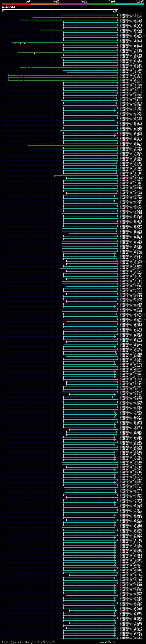This screenshot has height=644, width=146.
Task: Open the last hit UniRef100_B8D0C1
Action: (x=131, y=638)
